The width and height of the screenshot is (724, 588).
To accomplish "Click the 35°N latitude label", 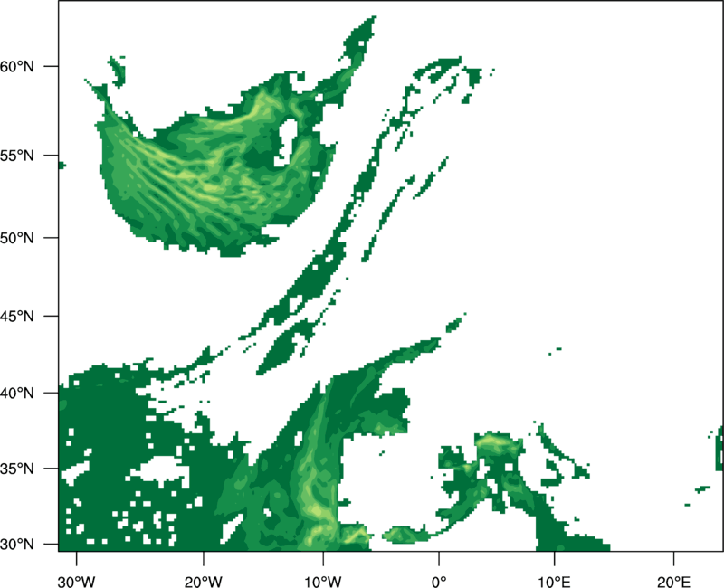I will [x=17, y=469].
